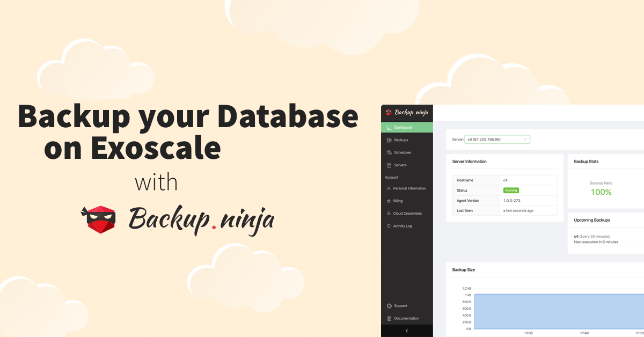
Task: Open Cloud Credentials via the lock icon
Action: click(x=389, y=214)
